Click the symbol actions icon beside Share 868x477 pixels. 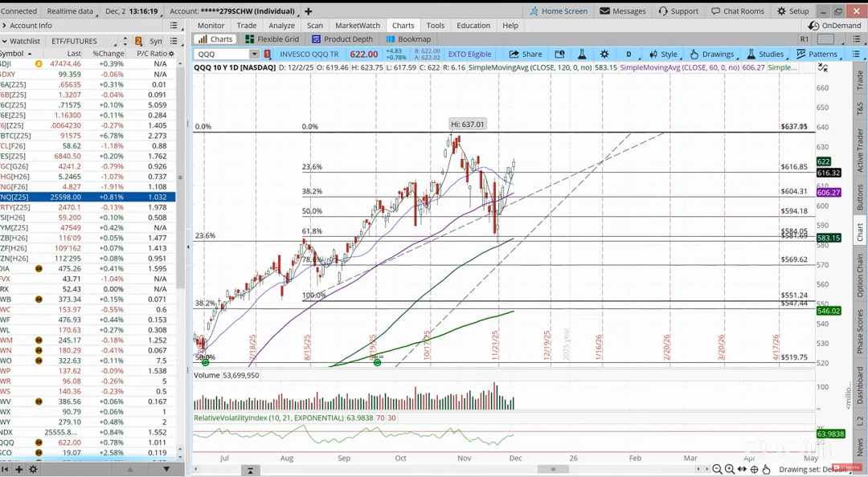[x=559, y=55]
